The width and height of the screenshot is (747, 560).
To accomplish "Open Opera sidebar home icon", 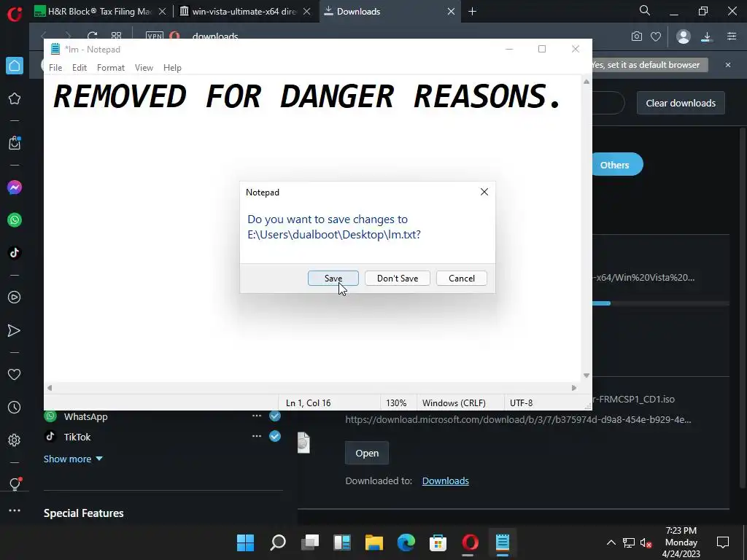I will point(15,66).
